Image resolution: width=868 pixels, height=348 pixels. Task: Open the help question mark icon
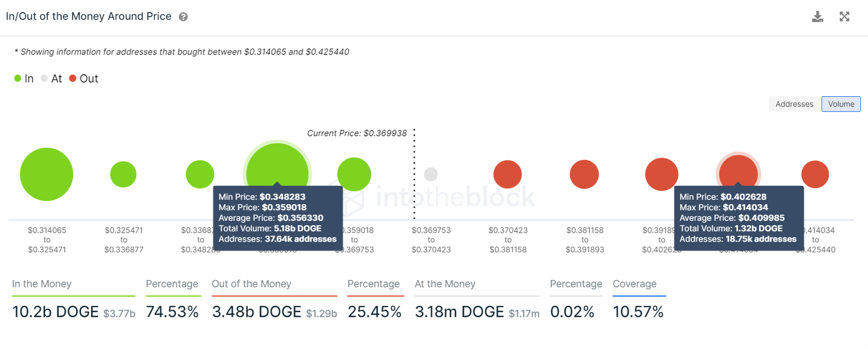point(183,16)
